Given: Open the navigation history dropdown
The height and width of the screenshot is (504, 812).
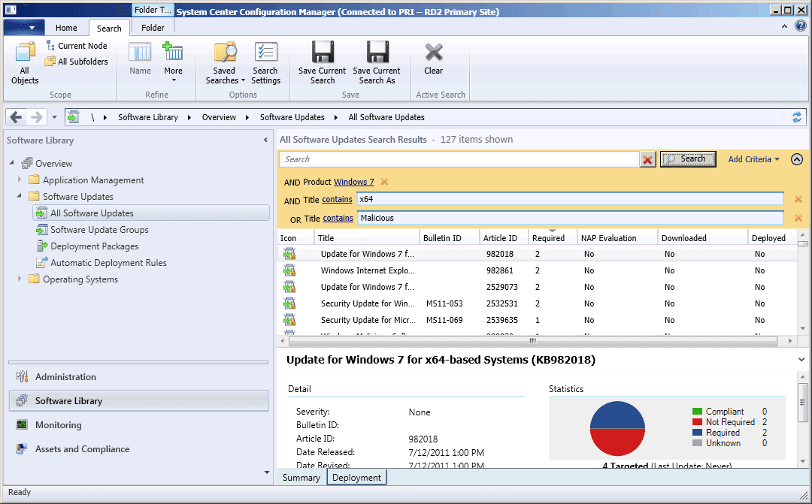Looking at the screenshot, I should coord(54,117).
